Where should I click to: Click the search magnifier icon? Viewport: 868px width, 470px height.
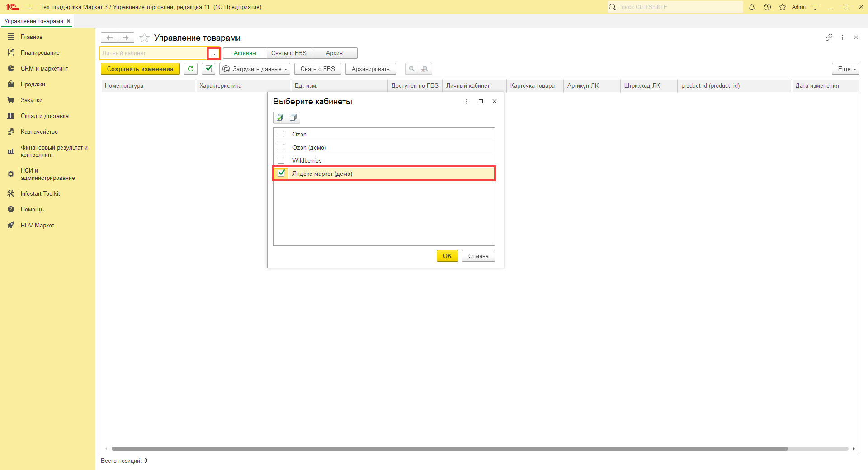(412, 69)
